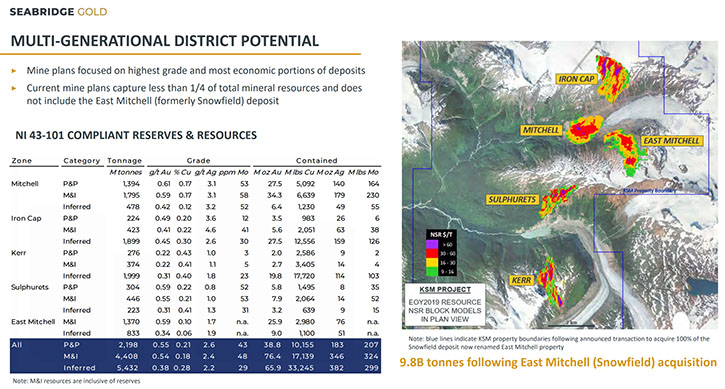725x389 pixels.
Task: Click the KERR deposit label
Action: (x=522, y=280)
